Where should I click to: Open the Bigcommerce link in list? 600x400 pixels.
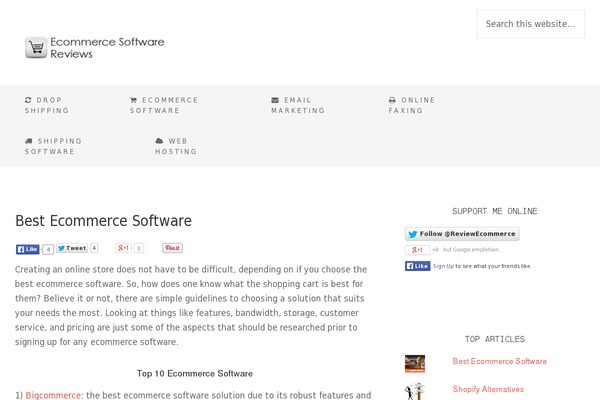53,395
